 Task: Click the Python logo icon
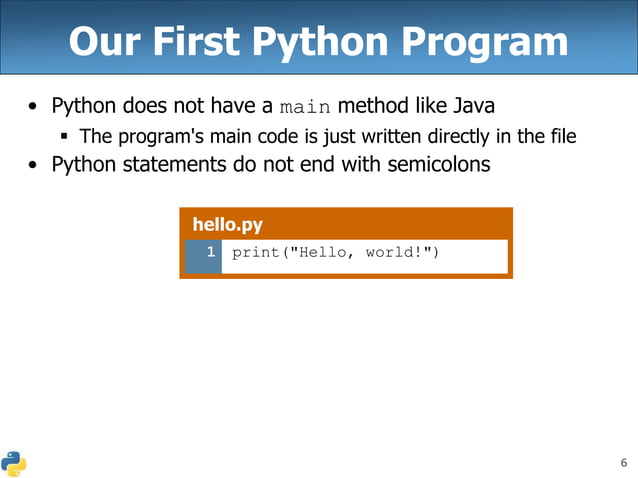[x=13, y=462]
